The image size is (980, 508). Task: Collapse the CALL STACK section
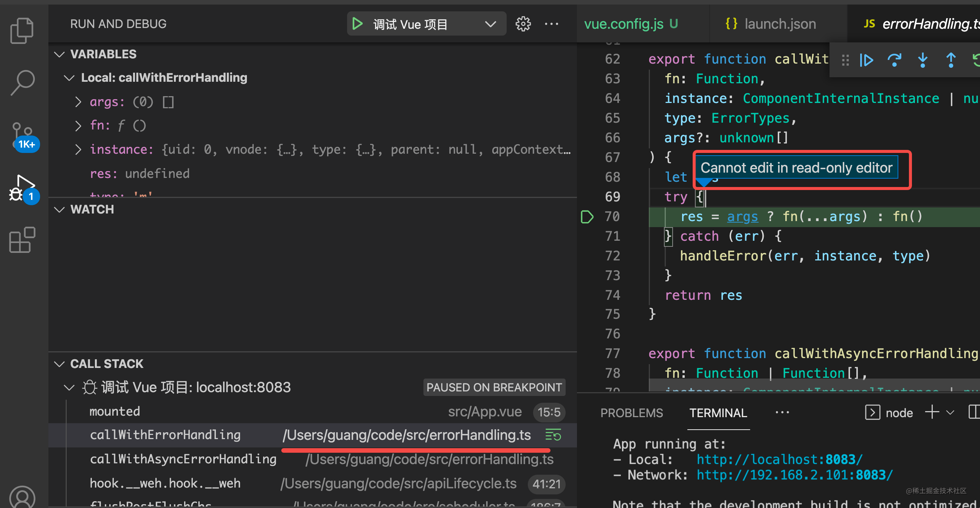click(x=59, y=364)
